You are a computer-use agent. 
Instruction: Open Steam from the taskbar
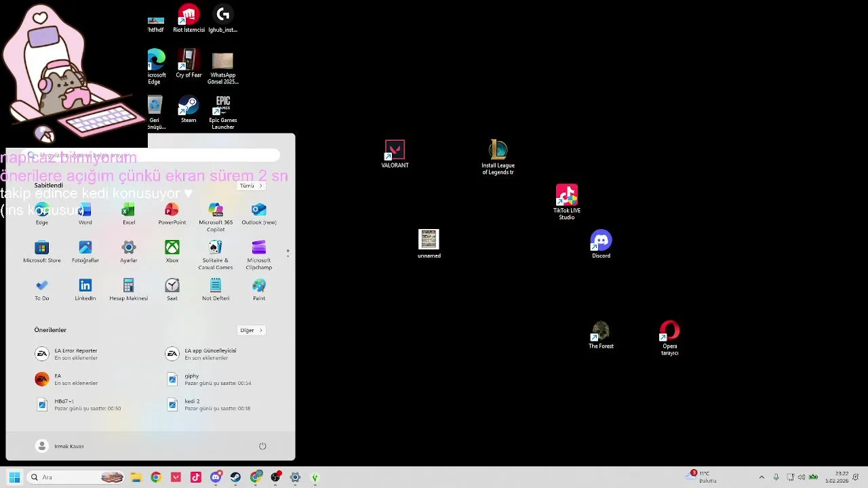(x=235, y=477)
